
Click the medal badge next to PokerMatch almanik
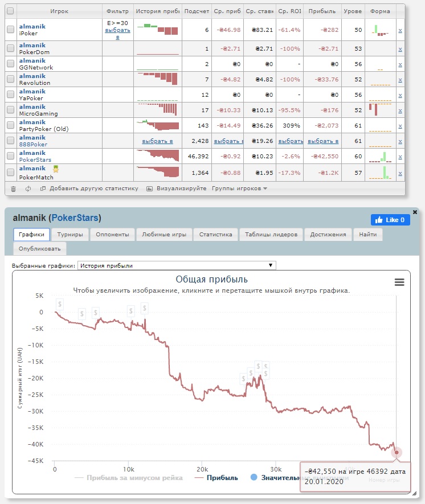coord(56,169)
